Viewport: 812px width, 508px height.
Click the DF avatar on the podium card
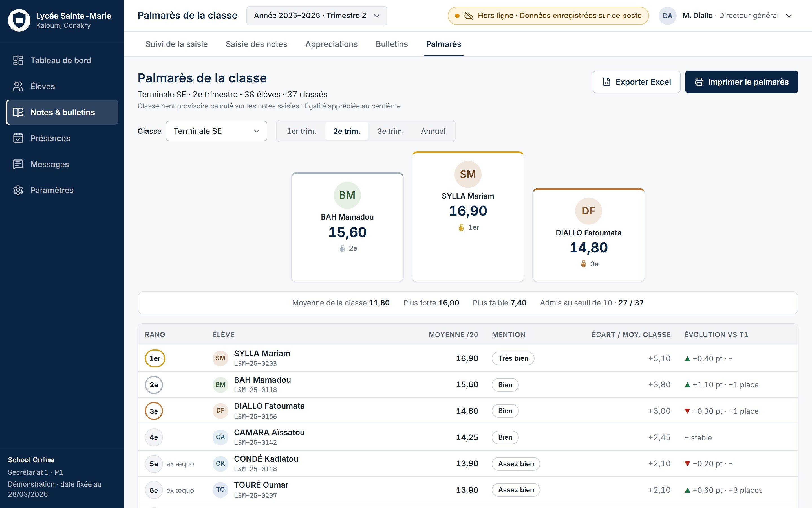pyautogui.click(x=588, y=211)
